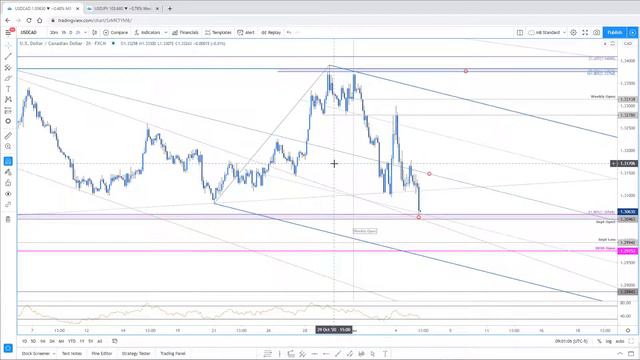
Task: Toggle magnet mode in the left toolbar
Action: click(x=8, y=161)
